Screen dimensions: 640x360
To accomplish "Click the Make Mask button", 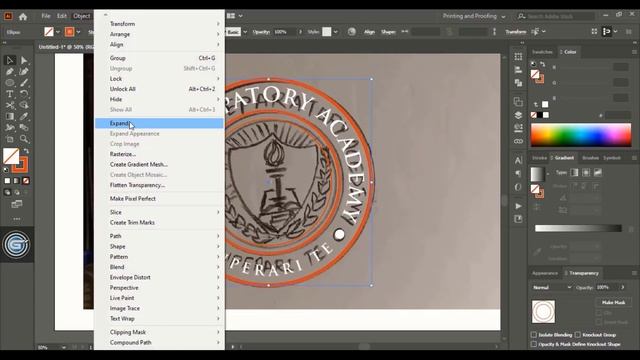I will coord(613,302).
